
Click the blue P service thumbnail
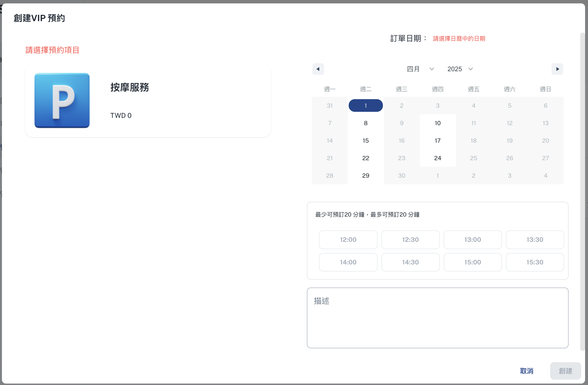click(62, 100)
